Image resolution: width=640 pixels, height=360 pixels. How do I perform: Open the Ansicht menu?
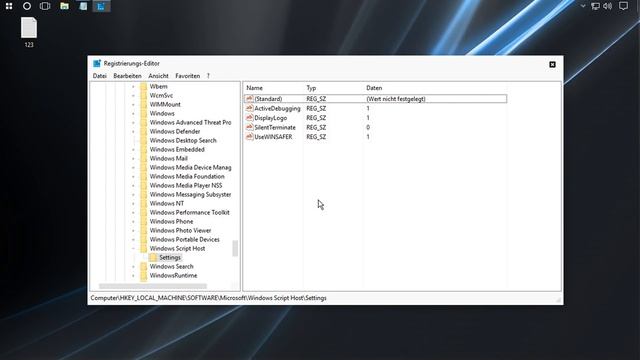[158, 76]
